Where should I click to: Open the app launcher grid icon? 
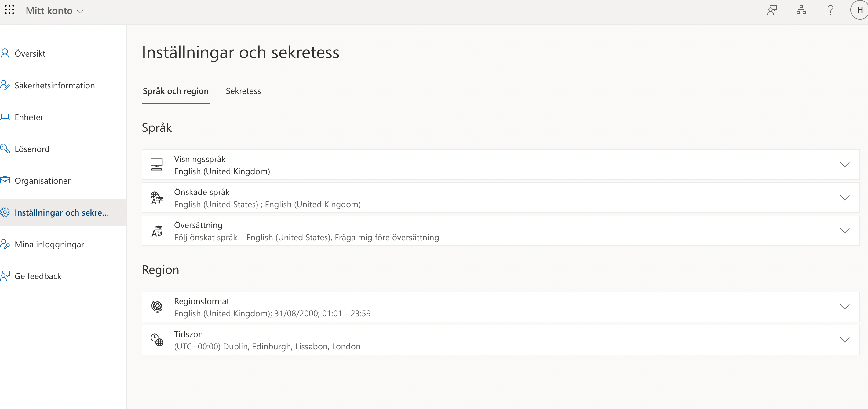pos(9,10)
